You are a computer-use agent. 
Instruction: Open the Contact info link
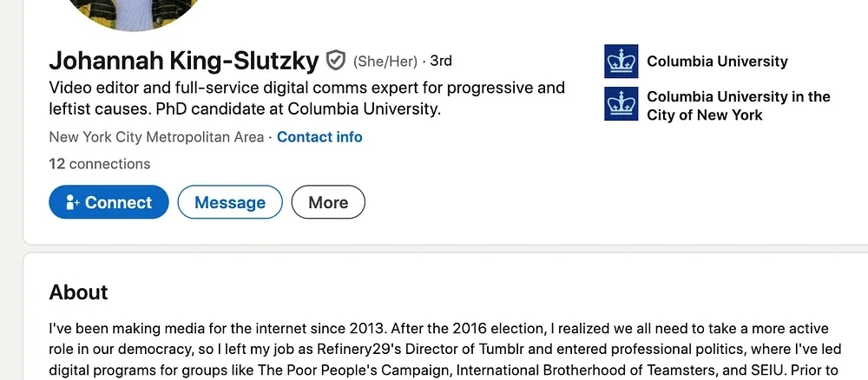319,137
